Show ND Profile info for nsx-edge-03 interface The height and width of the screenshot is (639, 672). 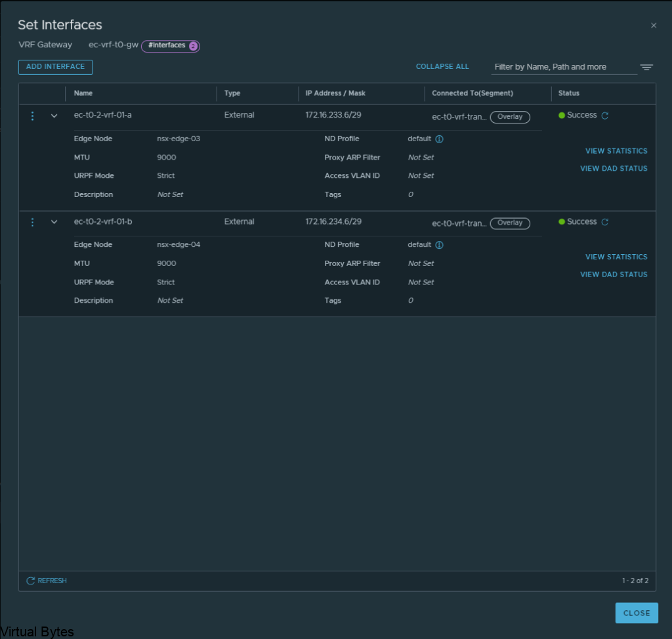coord(439,139)
